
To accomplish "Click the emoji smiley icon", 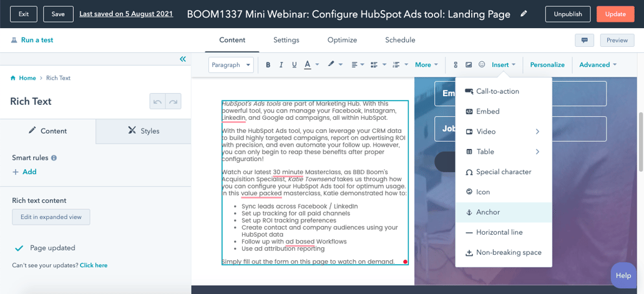I will (482, 64).
